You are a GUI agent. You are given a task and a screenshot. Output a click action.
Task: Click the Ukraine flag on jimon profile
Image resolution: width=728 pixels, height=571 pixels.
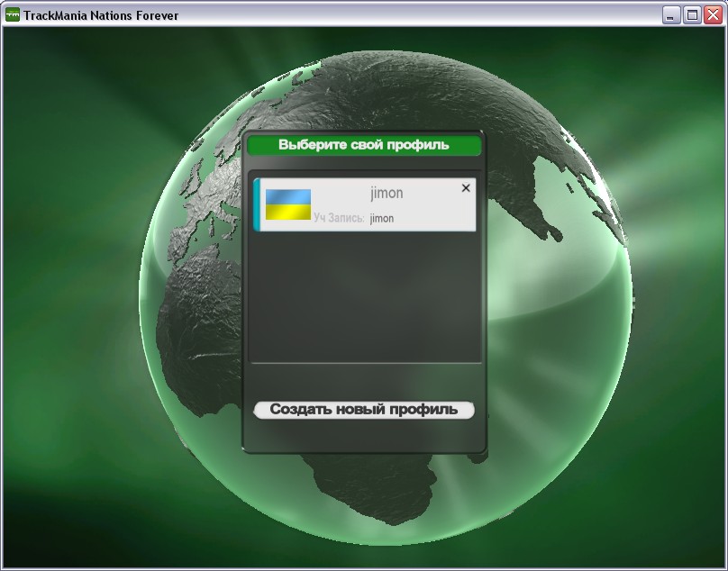pyautogui.click(x=288, y=205)
